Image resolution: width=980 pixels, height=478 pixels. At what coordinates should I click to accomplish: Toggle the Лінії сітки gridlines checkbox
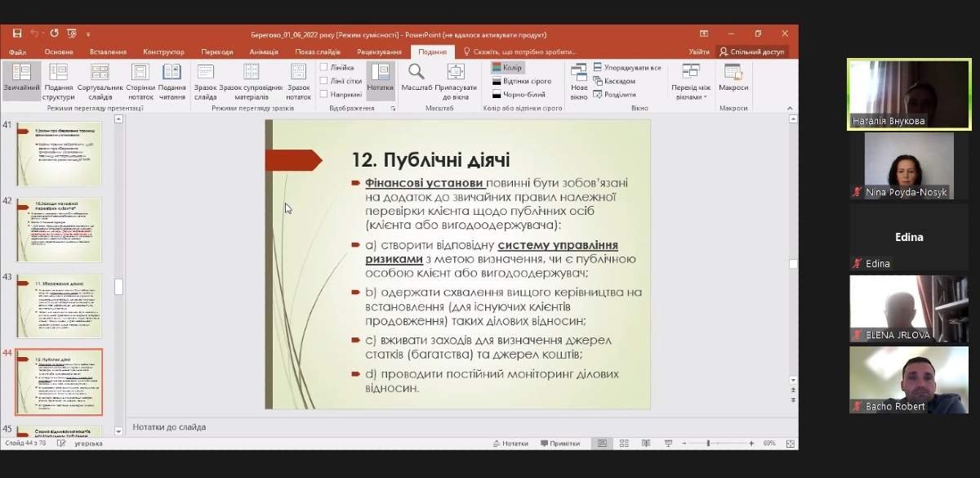coord(324,81)
